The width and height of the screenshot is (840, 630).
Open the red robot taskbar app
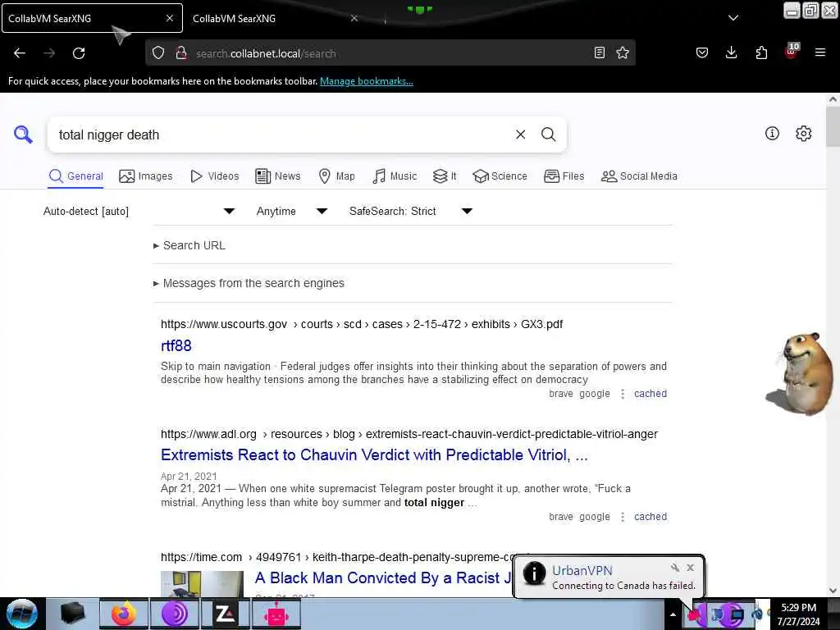click(276, 614)
